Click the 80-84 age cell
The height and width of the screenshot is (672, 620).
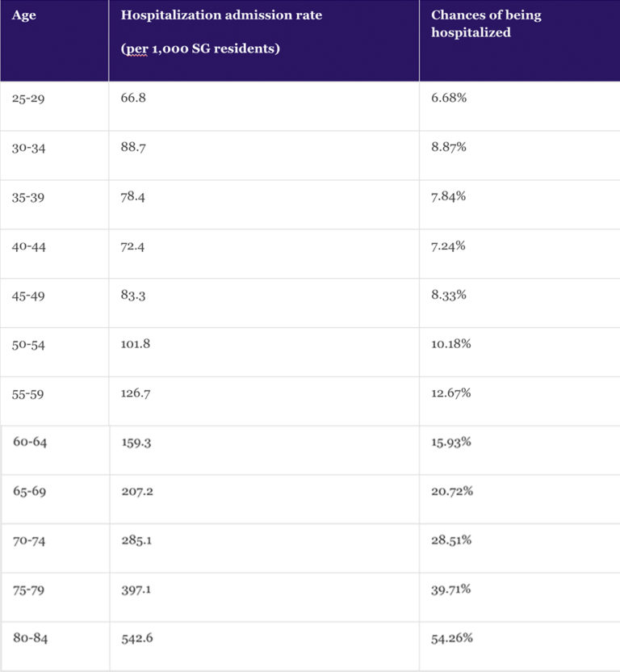pos(31,639)
